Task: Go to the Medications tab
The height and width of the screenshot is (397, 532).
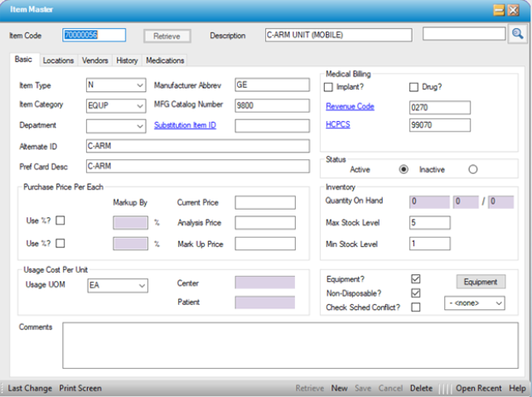Action: pyautogui.click(x=165, y=61)
